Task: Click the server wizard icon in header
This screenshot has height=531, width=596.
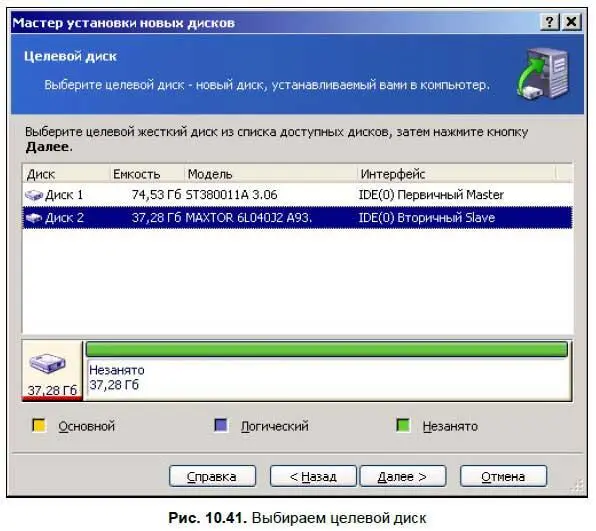Action: (544, 74)
